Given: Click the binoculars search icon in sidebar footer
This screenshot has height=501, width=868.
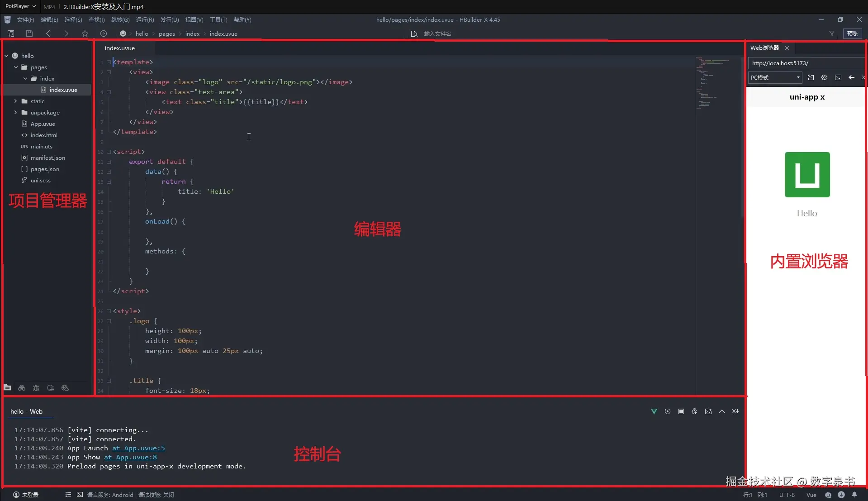Looking at the screenshot, I should pyautogui.click(x=22, y=388).
